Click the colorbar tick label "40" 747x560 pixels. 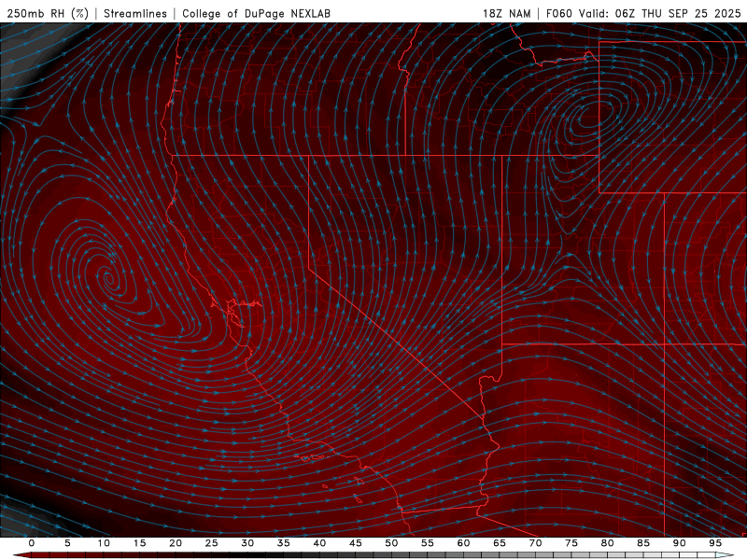click(x=319, y=543)
